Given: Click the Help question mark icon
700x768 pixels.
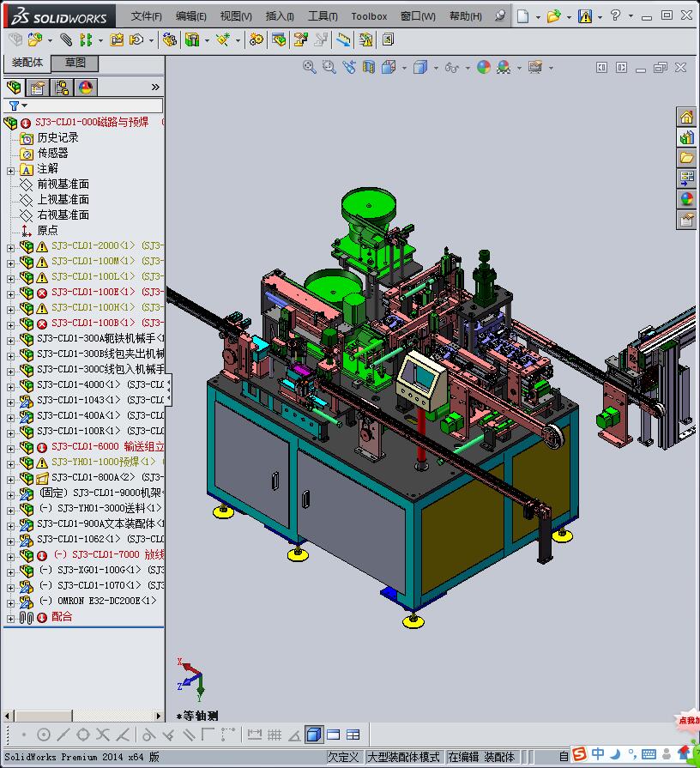Looking at the screenshot, I should 615,15.
